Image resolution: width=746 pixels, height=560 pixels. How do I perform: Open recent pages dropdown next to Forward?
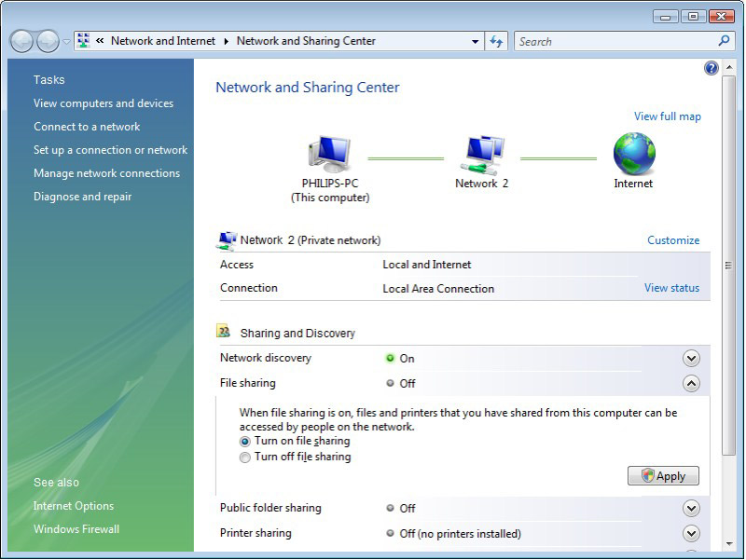pos(66,41)
